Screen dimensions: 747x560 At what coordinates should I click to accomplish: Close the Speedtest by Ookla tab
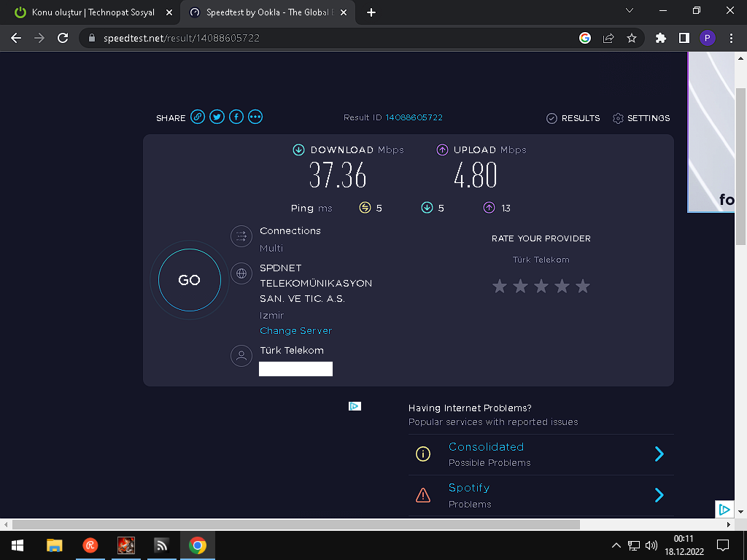(345, 13)
